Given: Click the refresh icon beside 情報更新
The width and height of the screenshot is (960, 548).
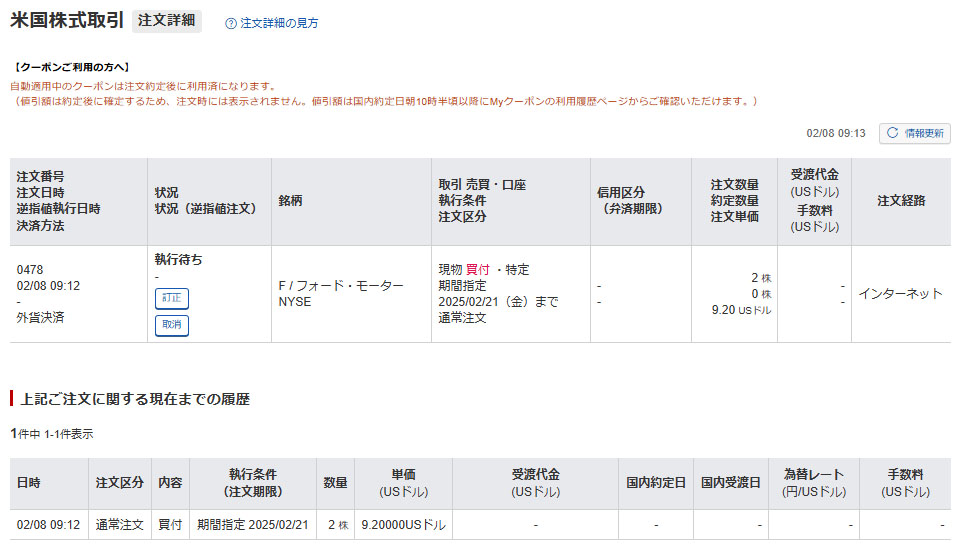Looking at the screenshot, I should [892, 133].
